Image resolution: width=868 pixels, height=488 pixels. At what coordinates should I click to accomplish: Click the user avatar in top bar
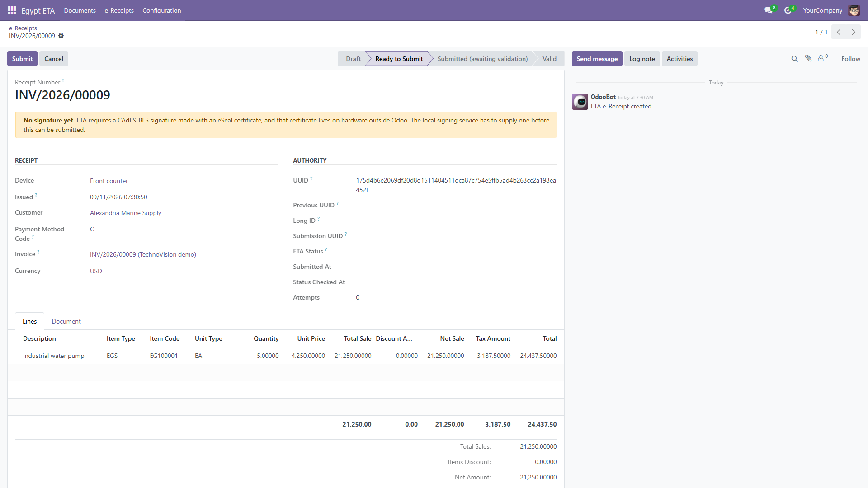click(854, 10)
